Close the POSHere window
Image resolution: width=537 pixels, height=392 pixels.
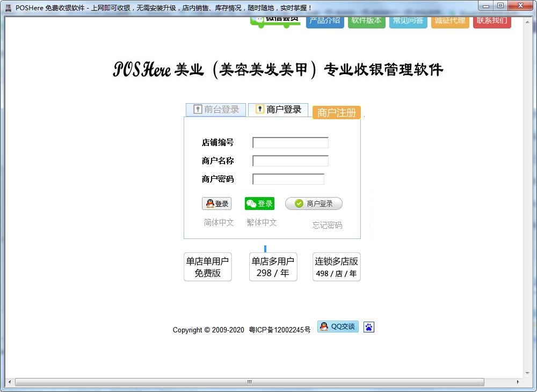520,6
